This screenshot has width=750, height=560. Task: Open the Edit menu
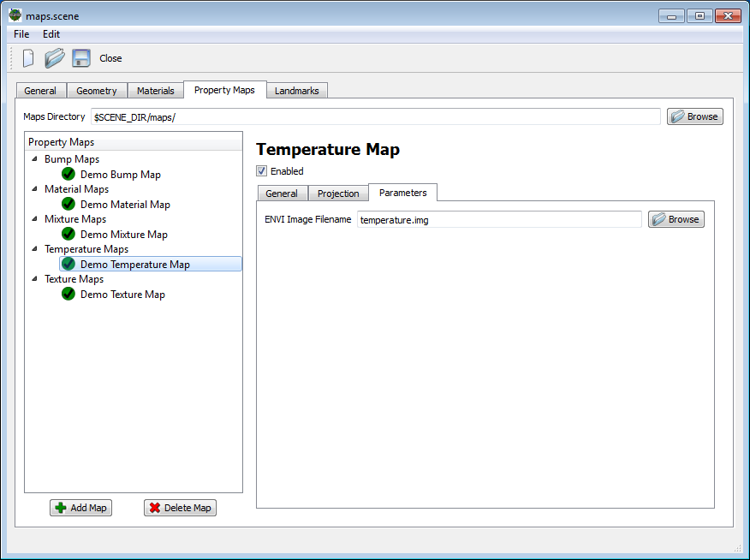(x=51, y=34)
